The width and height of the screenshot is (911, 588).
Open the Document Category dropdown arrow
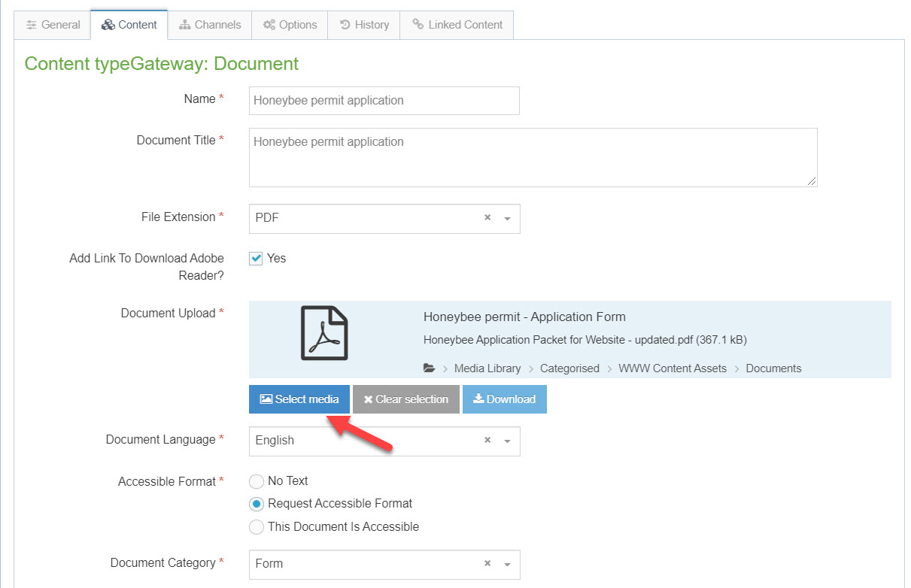(x=507, y=565)
